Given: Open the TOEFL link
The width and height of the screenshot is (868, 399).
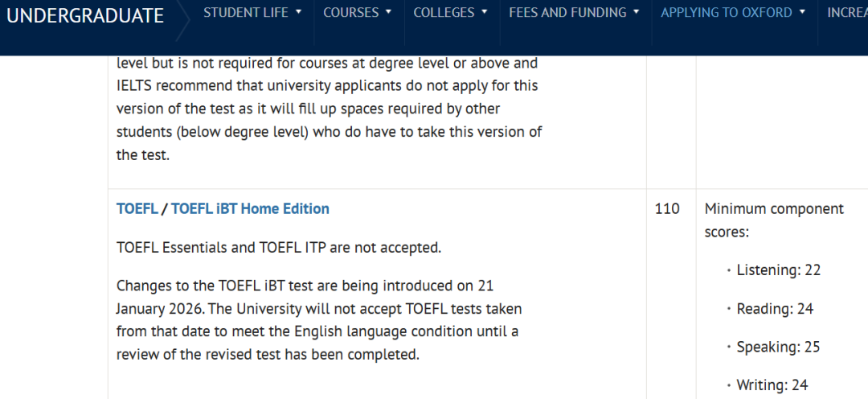Looking at the screenshot, I should pos(137,208).
